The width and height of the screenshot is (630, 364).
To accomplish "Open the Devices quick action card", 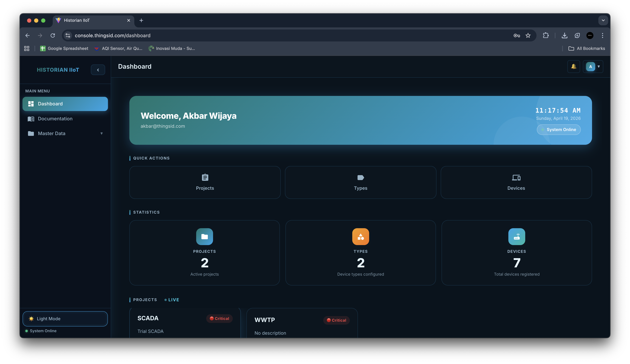I will click(x=516, y=182).
